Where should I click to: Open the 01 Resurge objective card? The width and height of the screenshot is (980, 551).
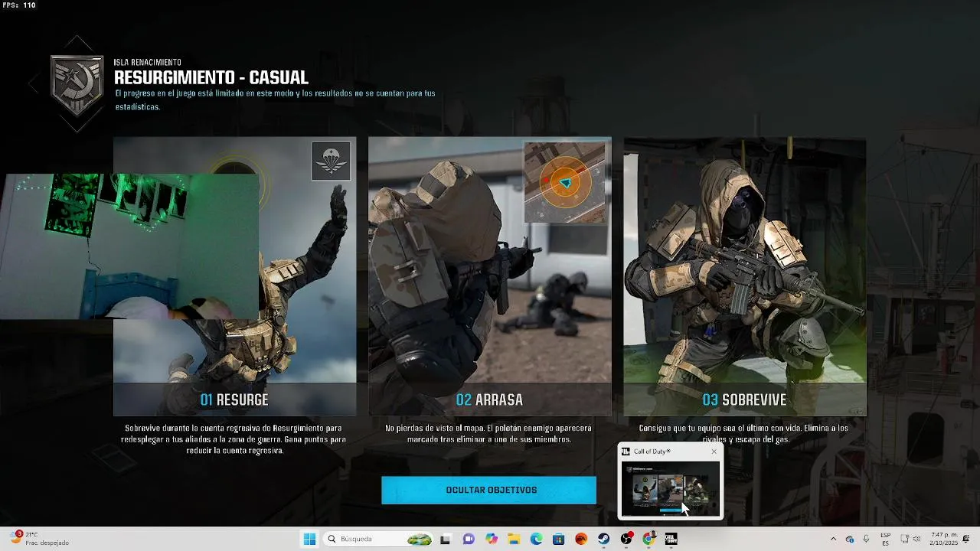[234, 276]
